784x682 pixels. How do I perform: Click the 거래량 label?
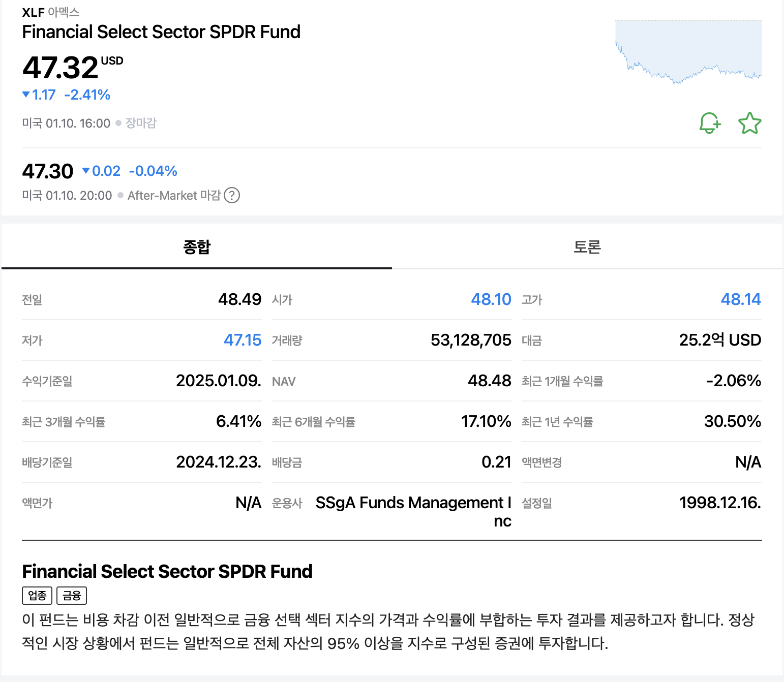coord(287,340)
